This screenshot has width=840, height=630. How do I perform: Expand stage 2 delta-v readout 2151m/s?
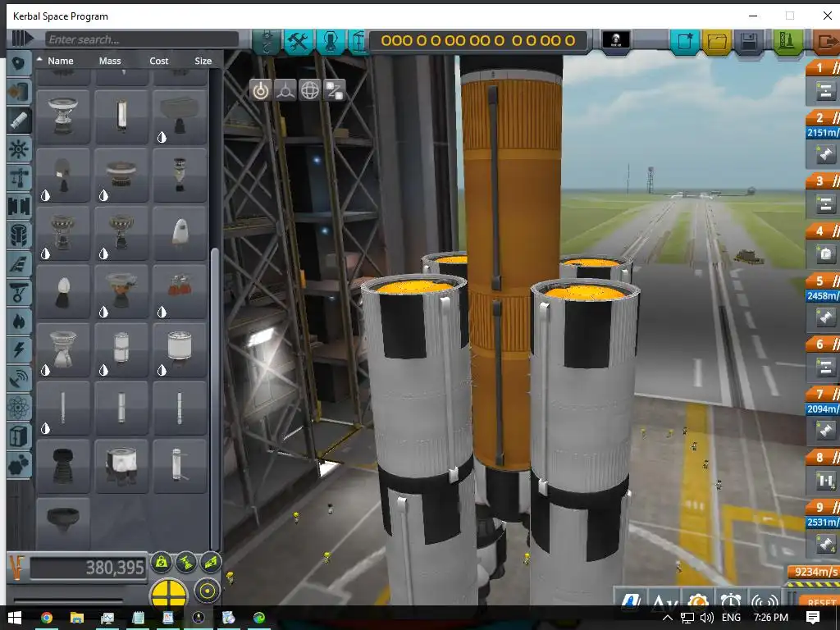(x=823, y=132)
